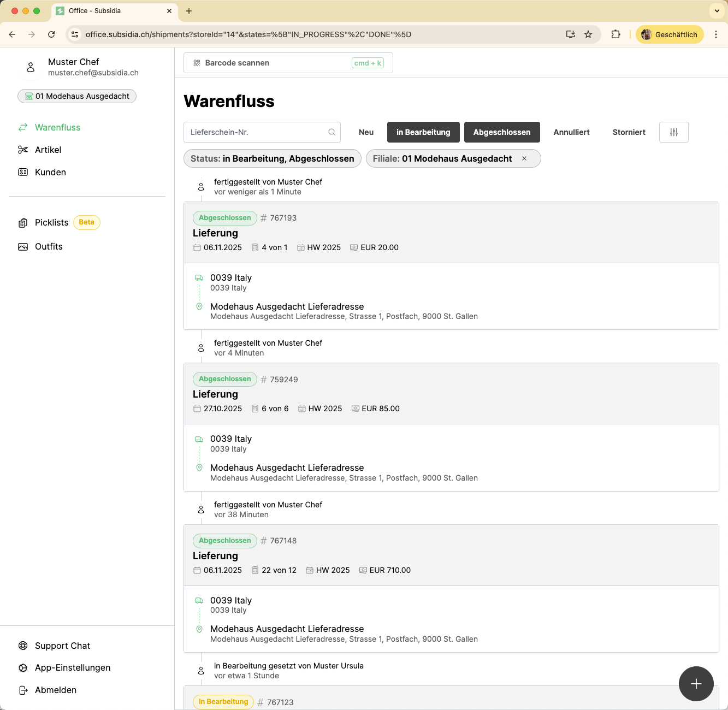Remove the Filiale filter chip with X
728x710 pixels.
524,158
